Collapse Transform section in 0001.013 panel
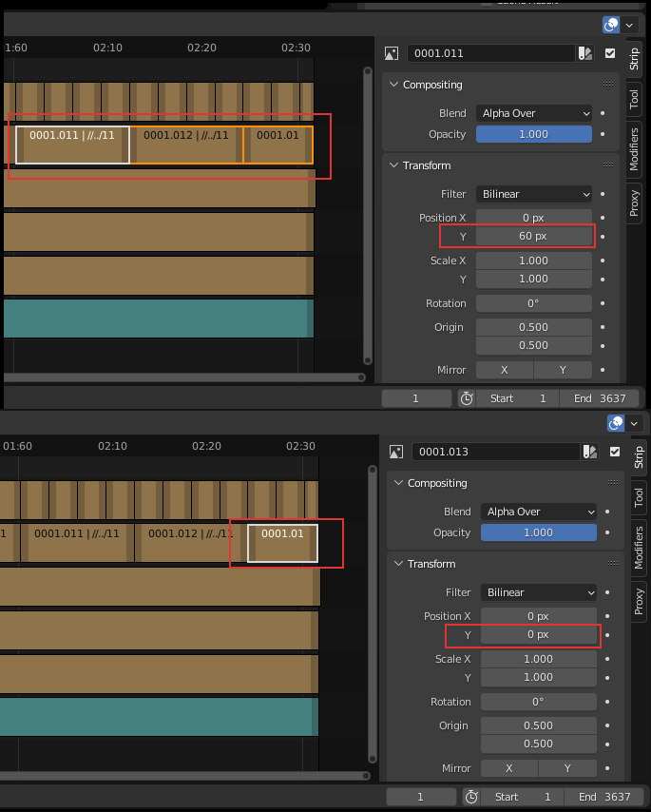This screenshot has width=651, height=812. tap(398, 564)
